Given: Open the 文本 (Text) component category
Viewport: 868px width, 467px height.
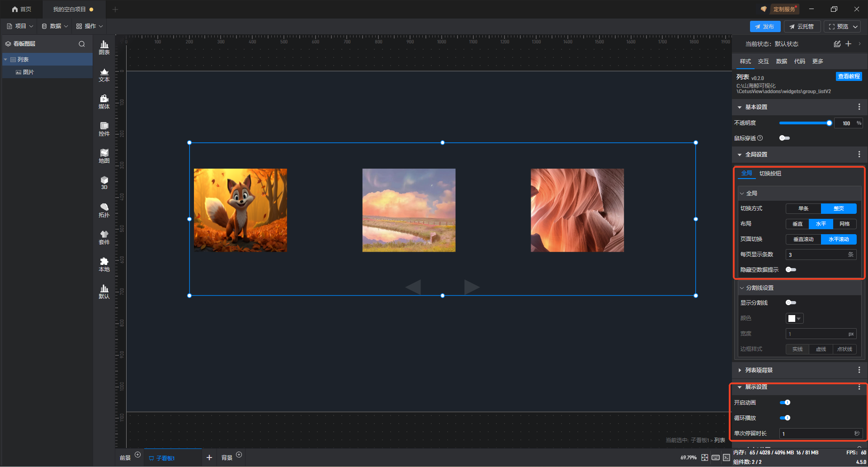Looking at the screenshot, I should pos(104,75).
